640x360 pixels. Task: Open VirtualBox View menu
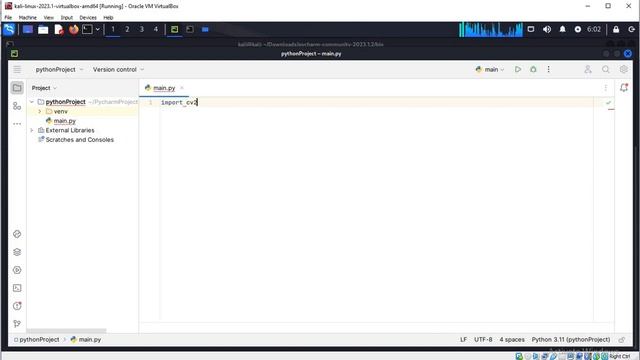49,18
